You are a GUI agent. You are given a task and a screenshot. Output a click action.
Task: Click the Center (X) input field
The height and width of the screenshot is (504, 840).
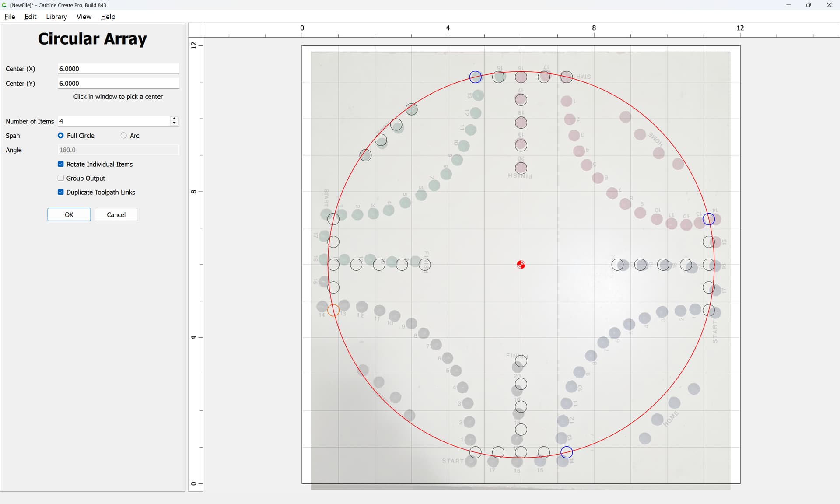pyautogui.click(x=118, y=69)
